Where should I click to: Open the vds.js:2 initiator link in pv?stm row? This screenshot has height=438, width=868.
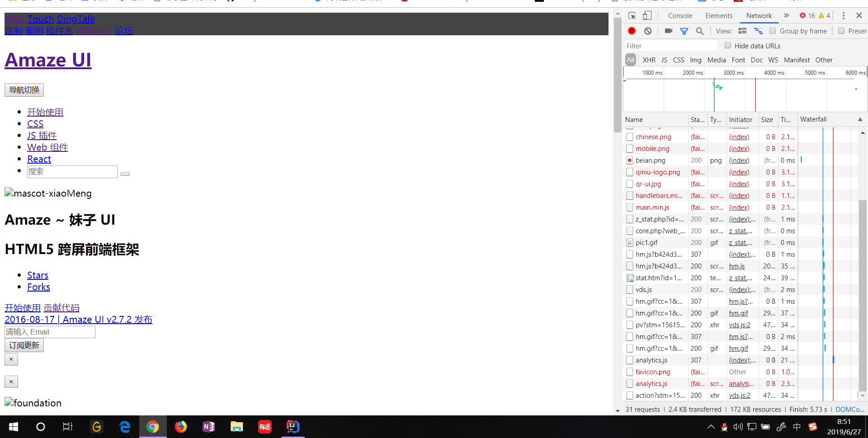coord(740,325)
